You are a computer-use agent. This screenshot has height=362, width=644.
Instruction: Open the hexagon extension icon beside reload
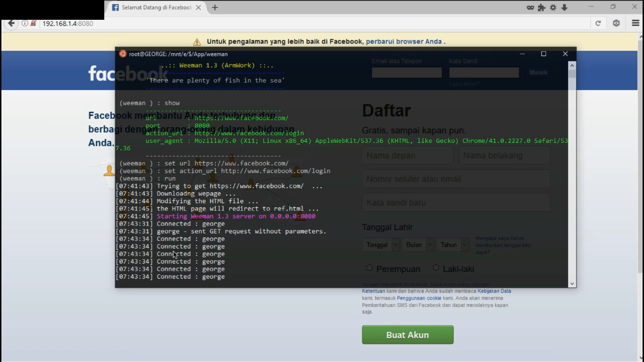tap(616, 23)
